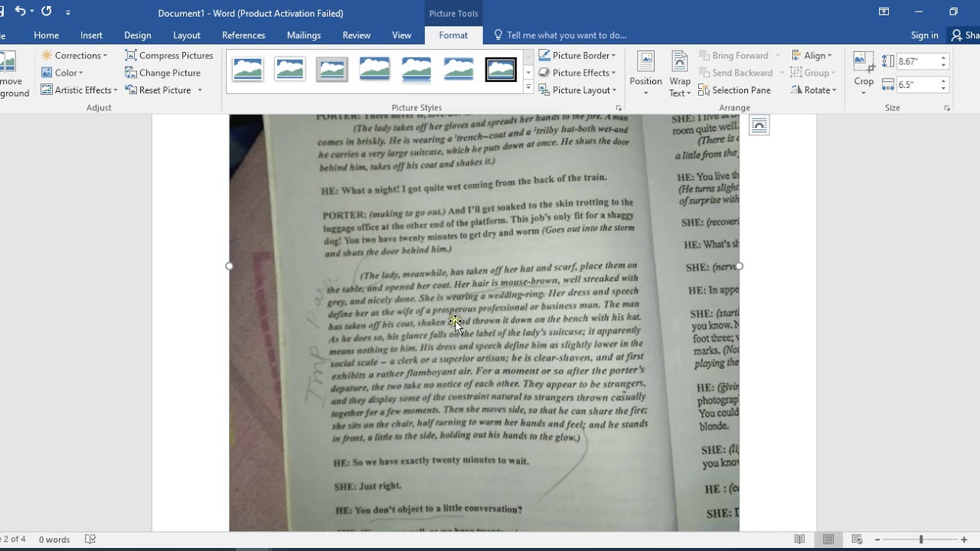Click the shape height field showing 8.67"
The width and height of the screenshot is (980, 551).
(917, 61)
